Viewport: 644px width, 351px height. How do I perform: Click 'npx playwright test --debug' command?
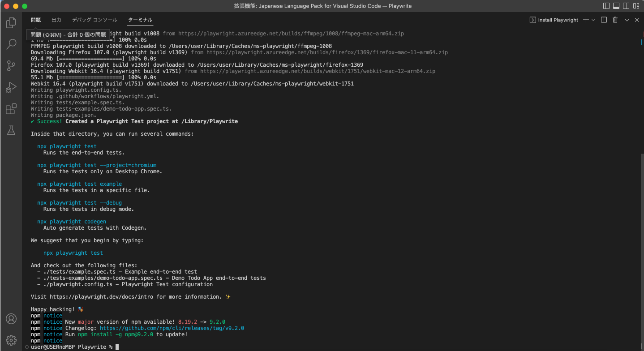79,203
